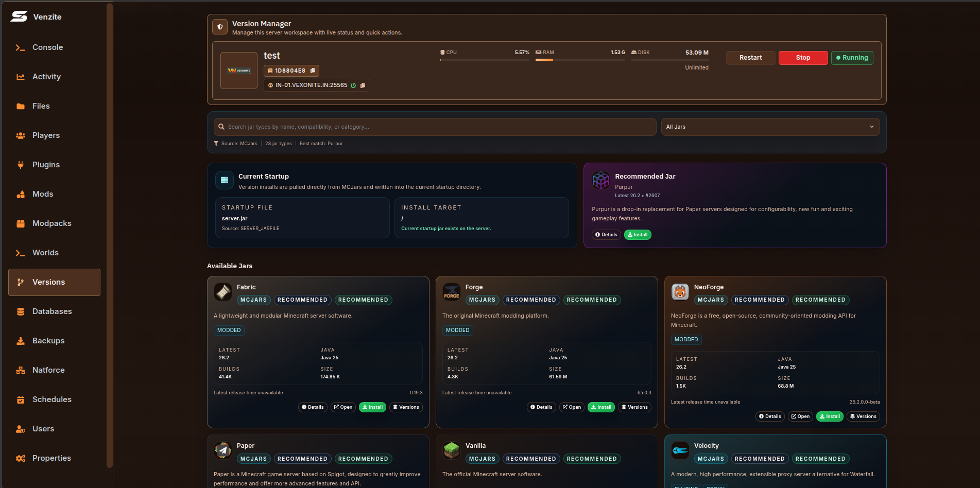Focus the jar type search field

(x=435, y=127)
